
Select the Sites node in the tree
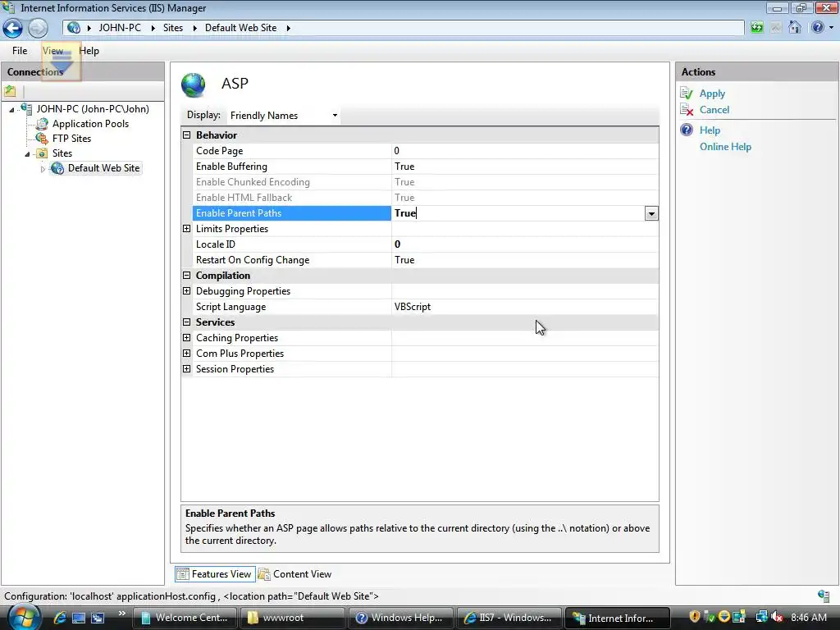[x=62, y=153]
